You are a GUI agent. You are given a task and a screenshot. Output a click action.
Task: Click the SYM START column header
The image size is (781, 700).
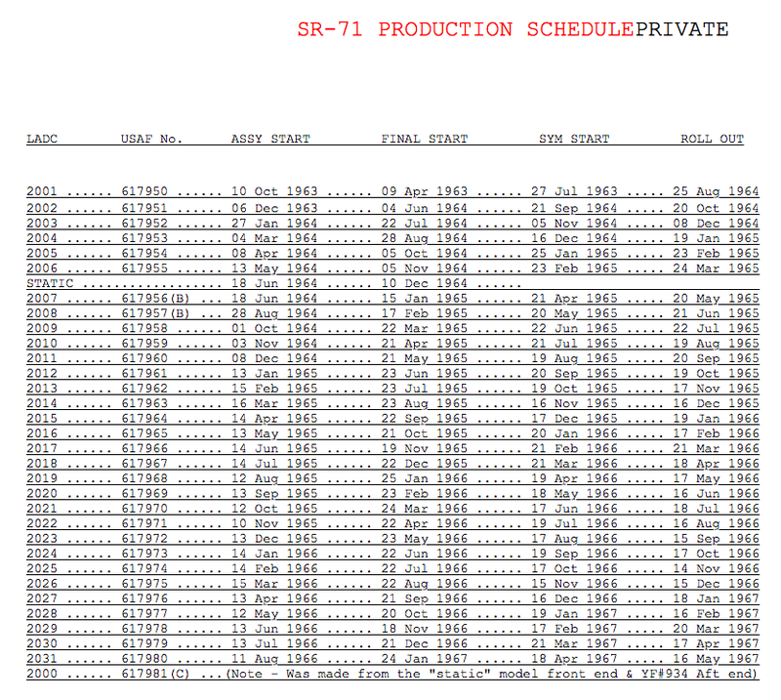[574, 139]
